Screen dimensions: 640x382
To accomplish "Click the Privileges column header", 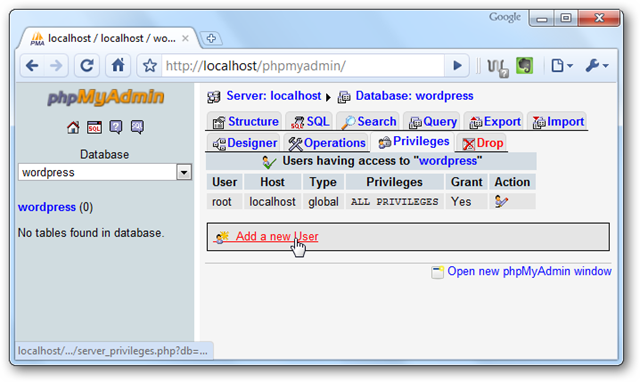I will click(394, 182).
